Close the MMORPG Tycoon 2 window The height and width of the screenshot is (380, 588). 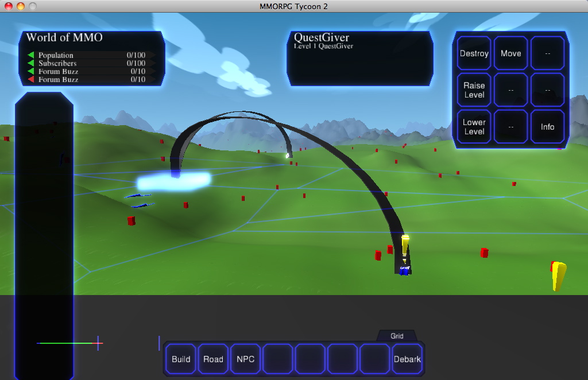tap(8, 6)
